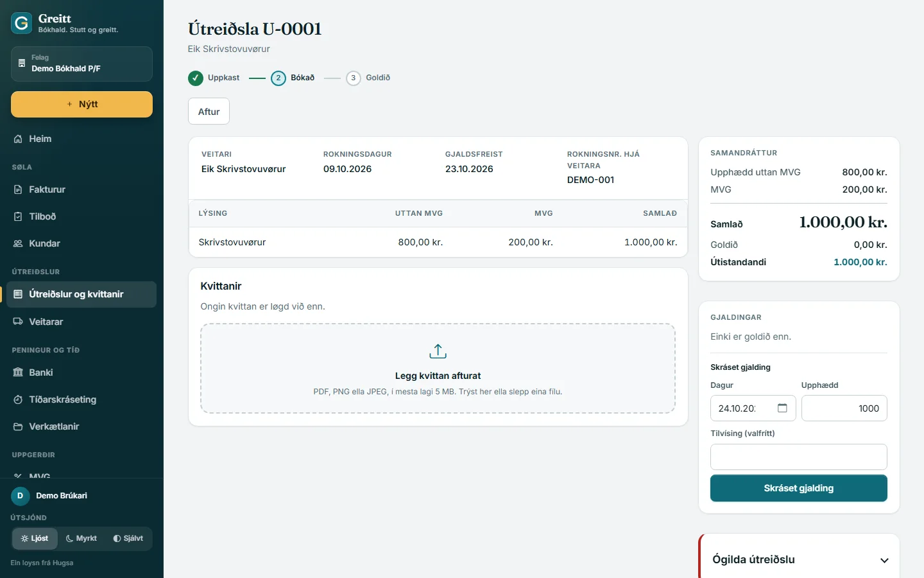This screenshot has height=578, width=924.
Task: Click the Ein loysn frá Hugsa footer text
Action: pyautogui.click(x=42, y=563)
